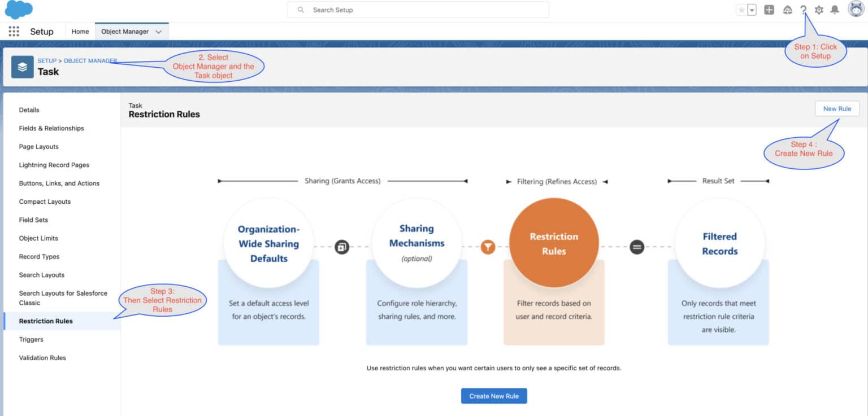
Task: Select the Object Manager tab
Action: (x=124, y=32)
